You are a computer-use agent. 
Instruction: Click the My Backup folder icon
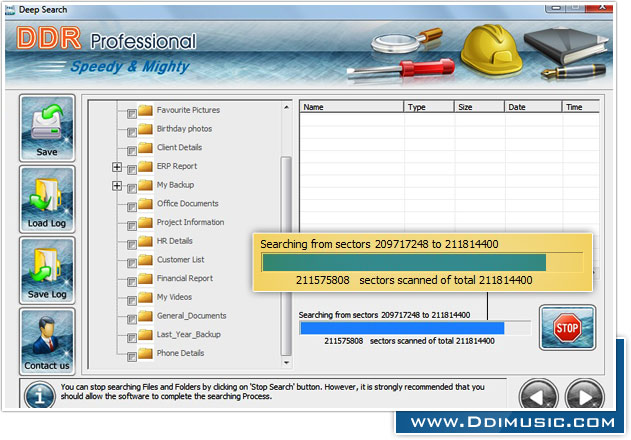pyautogui.click(x=146, y=185)
